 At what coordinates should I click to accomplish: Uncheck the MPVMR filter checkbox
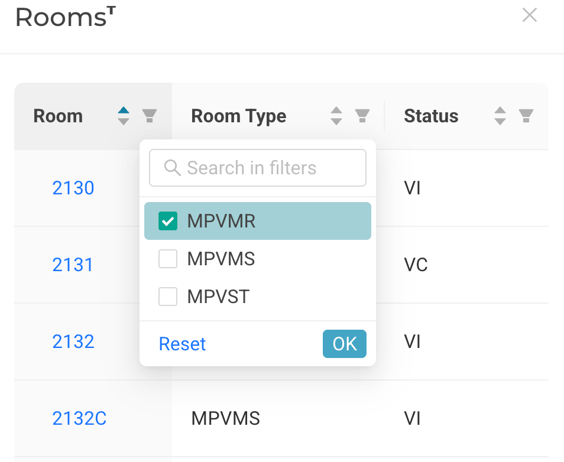(x=168, y=221)
